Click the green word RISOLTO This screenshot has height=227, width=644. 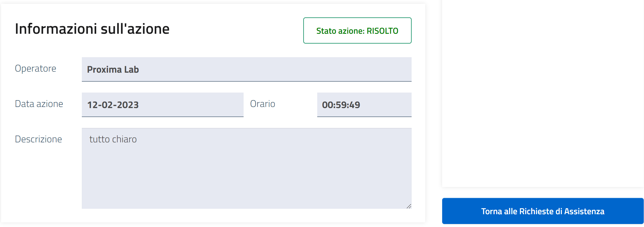pos(382,31)
